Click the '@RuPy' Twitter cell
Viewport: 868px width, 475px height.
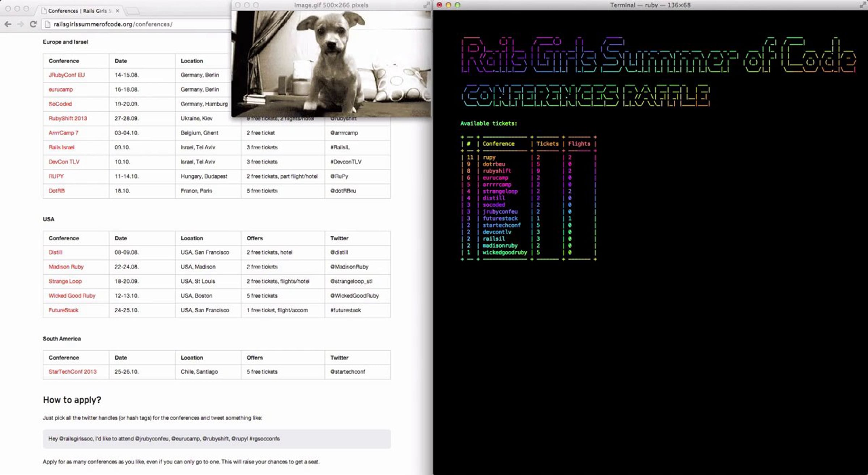[357, 176]
